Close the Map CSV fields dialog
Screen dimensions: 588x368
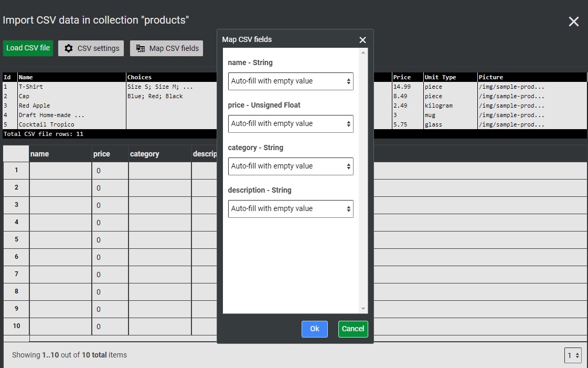362,40
